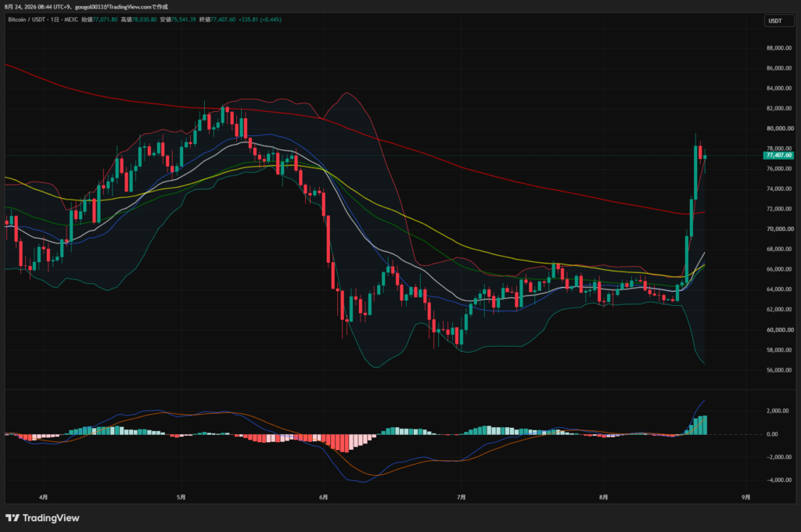Click the 84,000.00 price axis label
The image size is (801, 532).
click(x=780, y=88)
